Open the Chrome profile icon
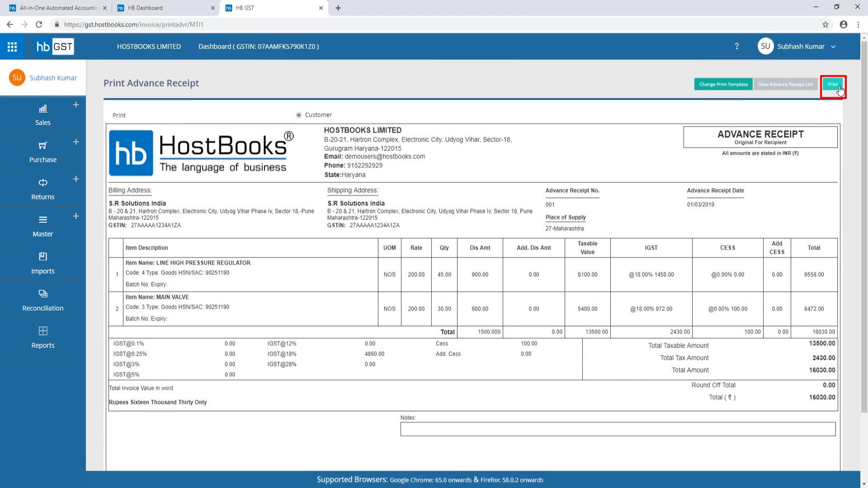Image resolution: width=868 pixels, height=488 pixels. point(844,24)
